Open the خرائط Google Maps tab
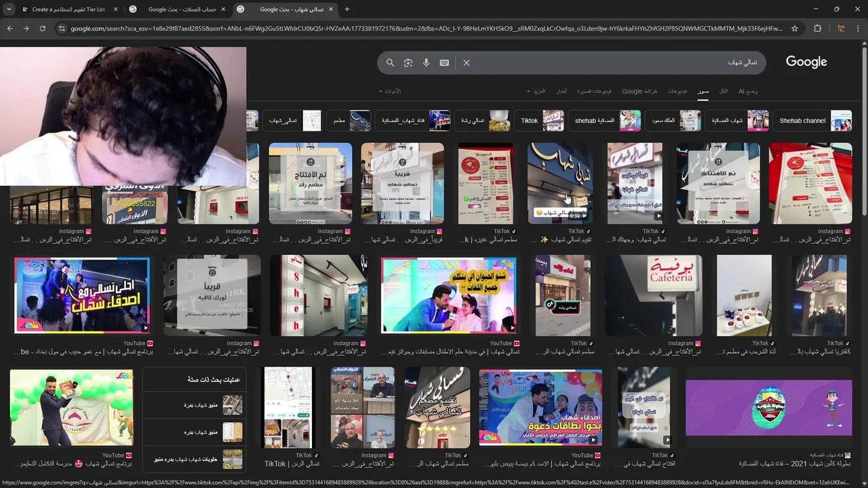The image size is (868, 488). tap(639, 91)
